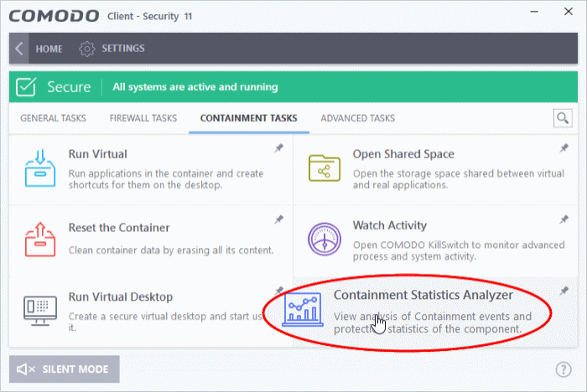Open the help question mark icon
This screenshot has height=392, width=587.
click(564, 369)
